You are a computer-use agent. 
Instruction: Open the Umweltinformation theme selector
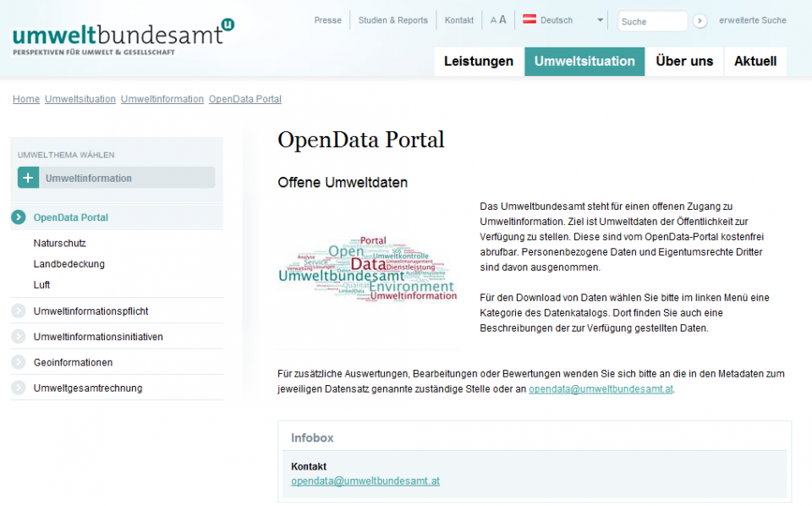(x=117, y=178)
